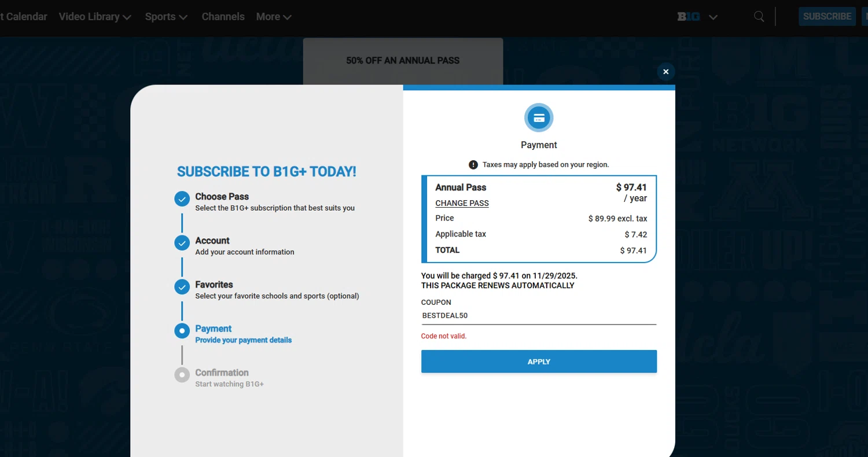Open the Sports dropdown menu
The image size is (868, 457).
click(x=166, y=17)
